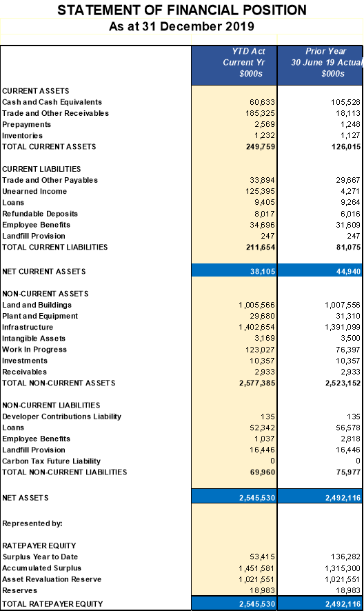Screen dimensions: 364x611
Task: Click the value 60,633 for cash
Action: (262, 102)
